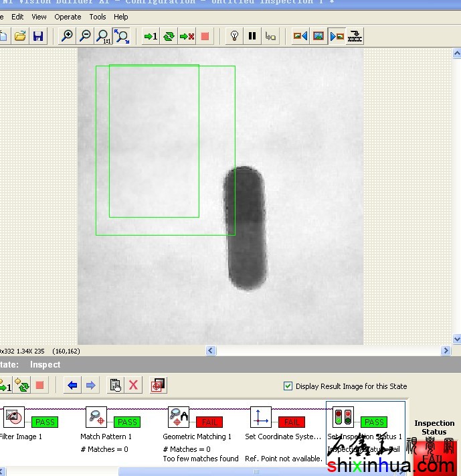
Task: Select the Geometric Matching 1 step
Action: pyautogui.click(x=179, y=418)
